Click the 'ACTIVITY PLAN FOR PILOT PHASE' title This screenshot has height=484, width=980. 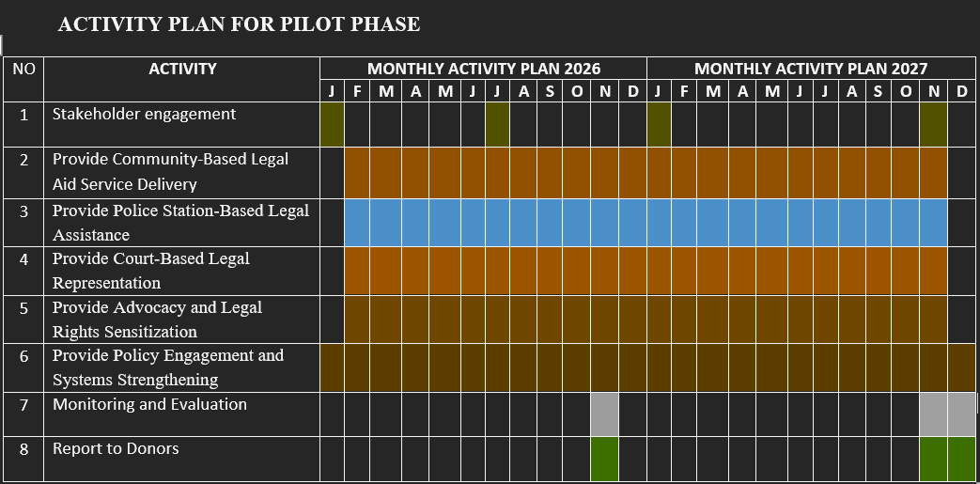click(x=239, y=24)
